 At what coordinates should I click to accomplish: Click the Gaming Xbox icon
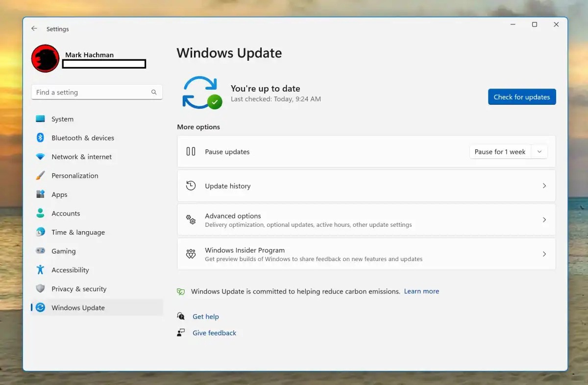pos(40,251)
